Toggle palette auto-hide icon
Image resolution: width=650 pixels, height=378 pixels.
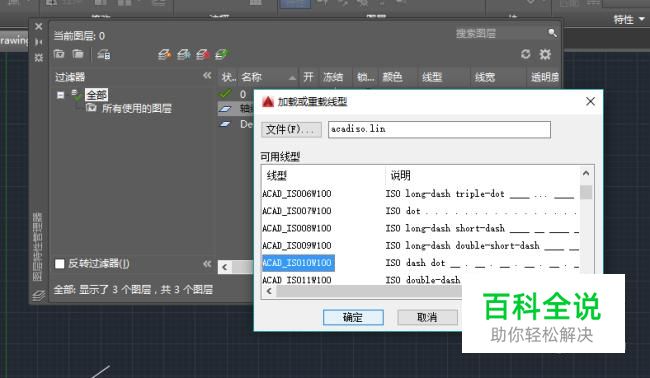coord(39,42)
